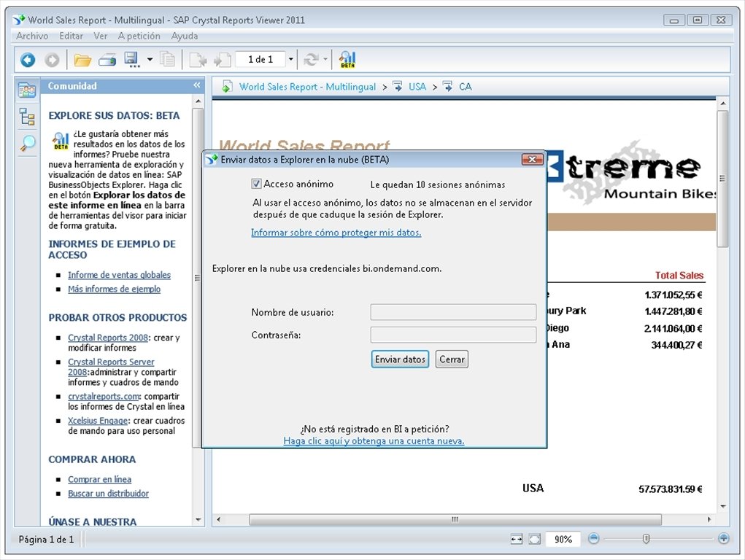Click the report horizontal scrollbar thumb
Viewport: 745px width, 560px height.
(455, 520)
